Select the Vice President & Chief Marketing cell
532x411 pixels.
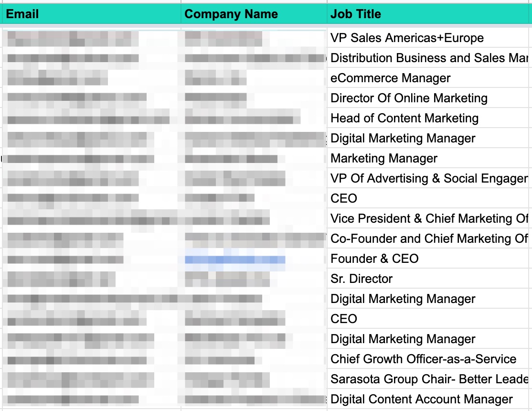(x=429, y=219)
